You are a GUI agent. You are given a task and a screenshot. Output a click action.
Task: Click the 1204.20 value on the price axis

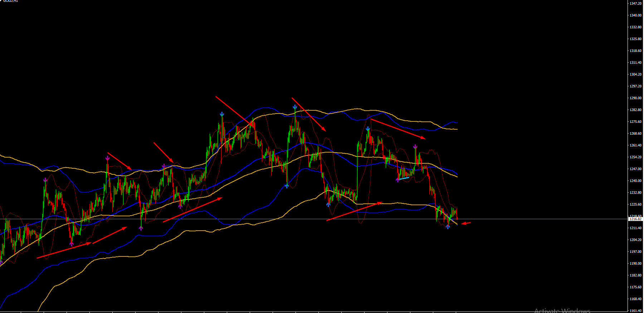[635, 240]
